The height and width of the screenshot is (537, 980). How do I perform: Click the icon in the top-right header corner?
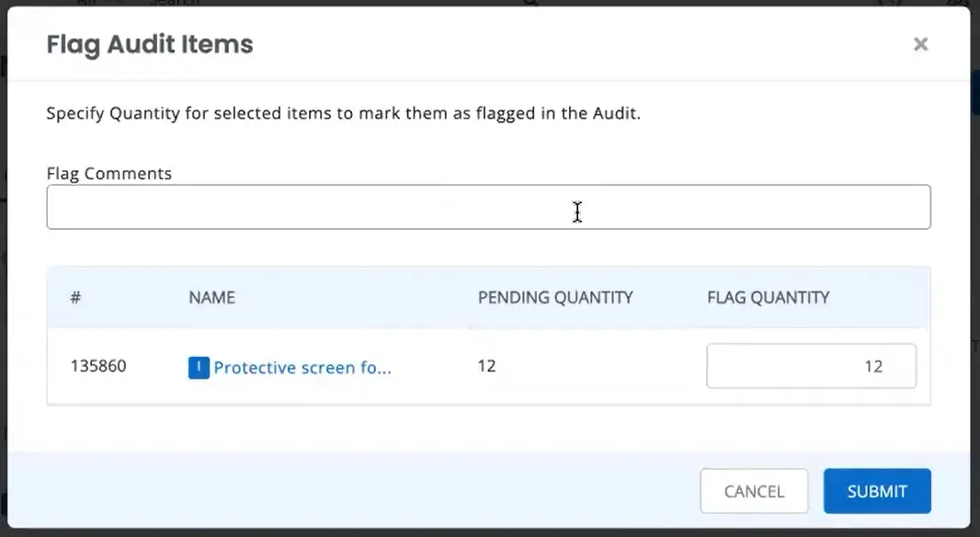point(956,5)
